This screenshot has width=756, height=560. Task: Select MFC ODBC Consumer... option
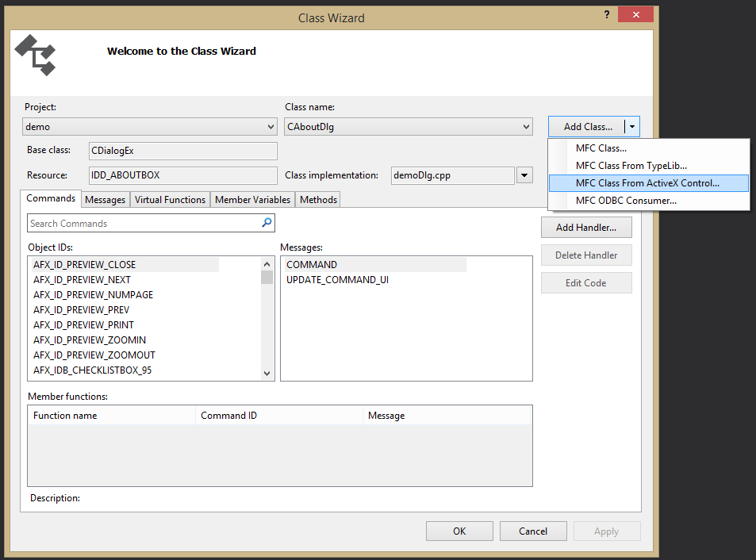626,201
